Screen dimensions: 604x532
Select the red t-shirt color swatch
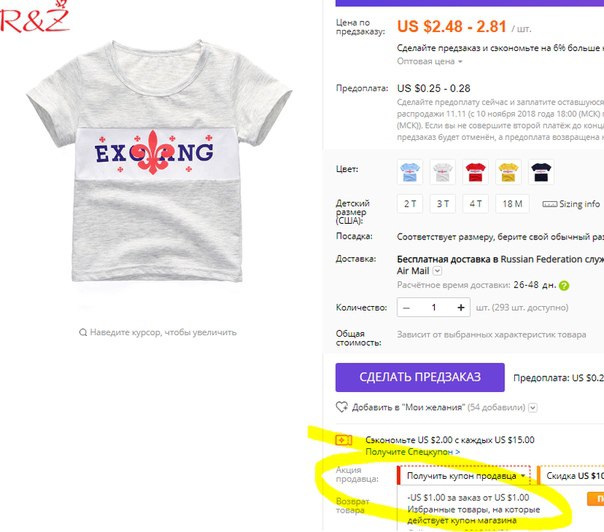tap(475, 172)
